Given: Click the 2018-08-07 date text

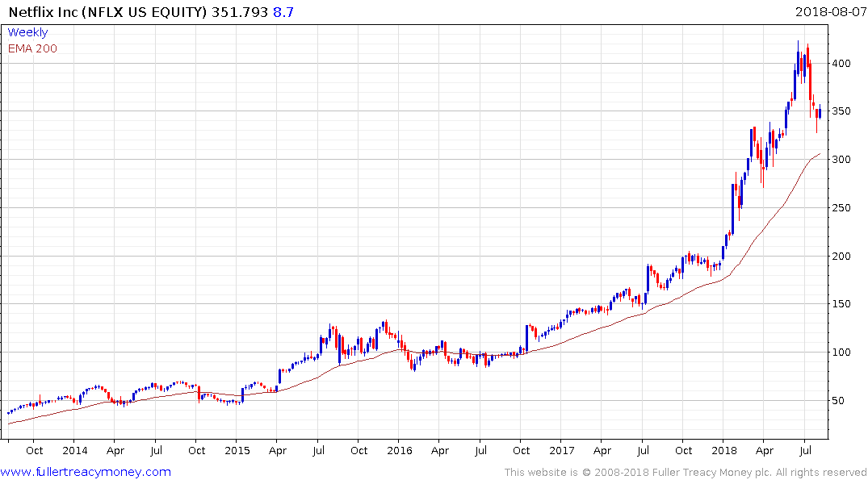Looking at the screenshot, I should pos(830,11).
